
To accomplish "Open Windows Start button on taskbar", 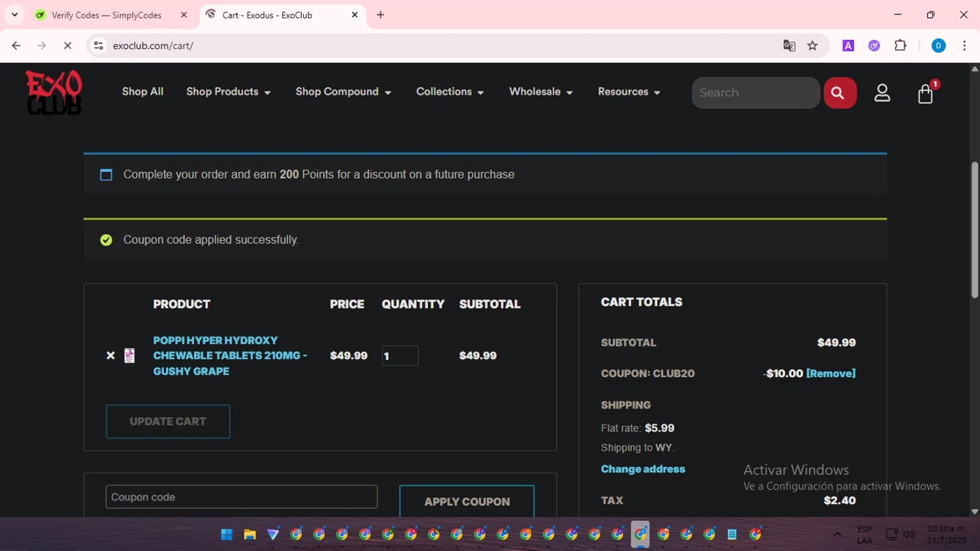I will point(227,535).
